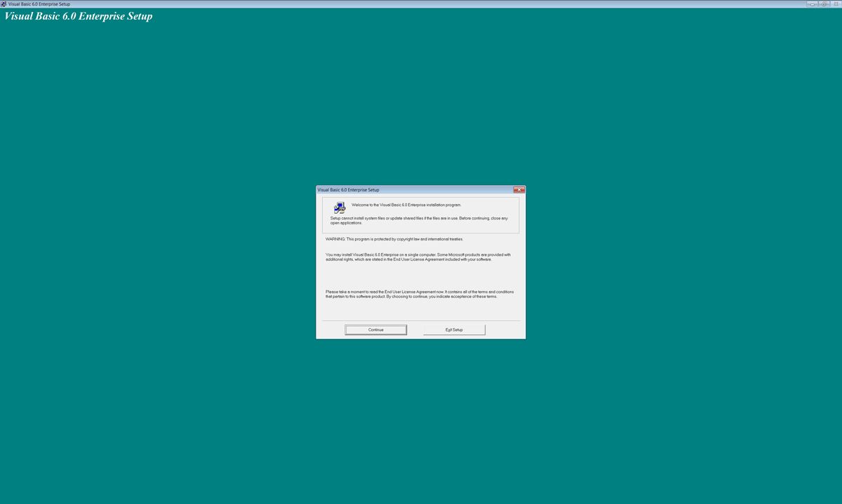Click the 'You may install Visual Basic 6.0 Enterprise' paragraph
This screenshot has height=504, width=842.
click(x=418, y=257)
